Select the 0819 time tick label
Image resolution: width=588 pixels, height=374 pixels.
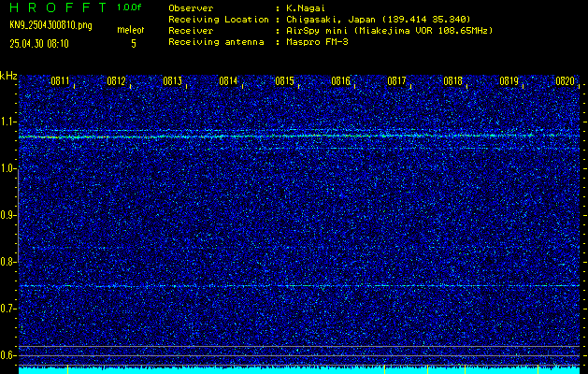click(x=509, y=81)
